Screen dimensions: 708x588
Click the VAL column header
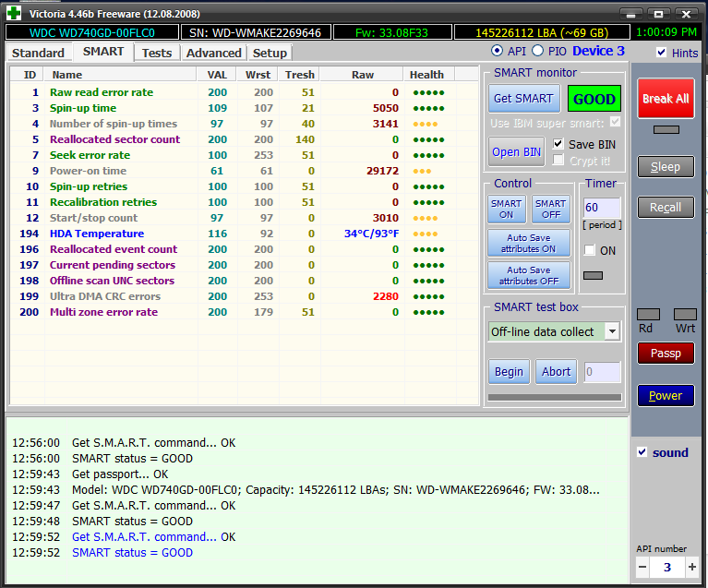coord(217,75)
